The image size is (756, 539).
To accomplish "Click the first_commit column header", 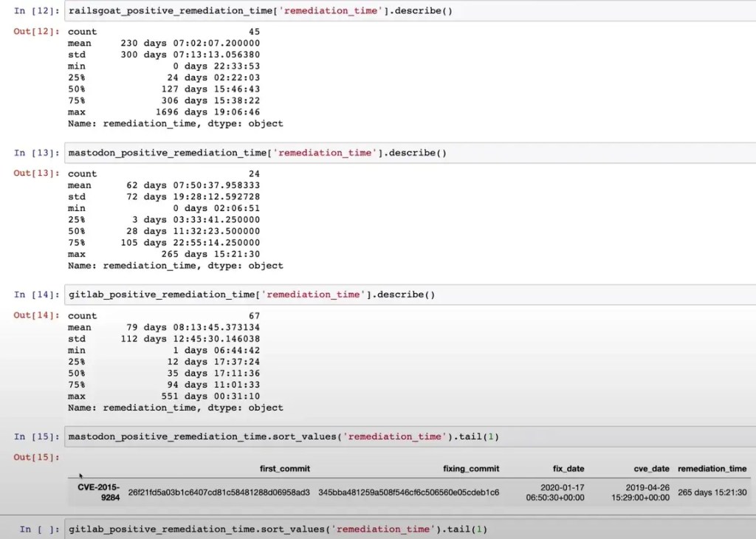I will click(285, 469).
